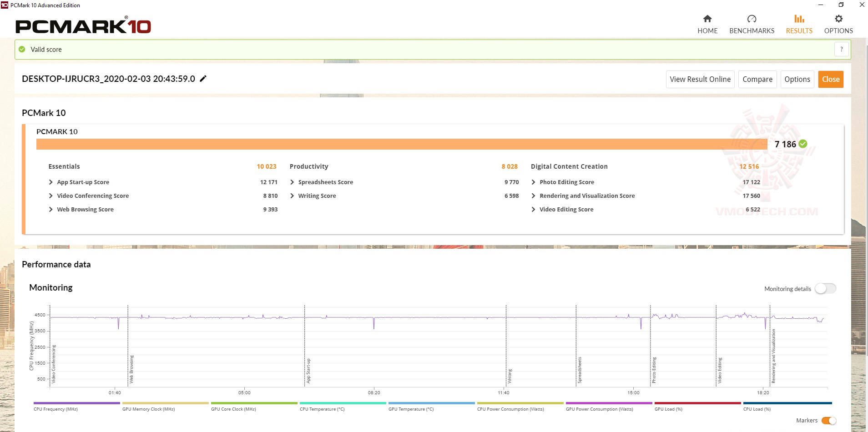Click the orange PCMark 10 overall score bar
Viewport: 868px width, 432px height.
402,144
